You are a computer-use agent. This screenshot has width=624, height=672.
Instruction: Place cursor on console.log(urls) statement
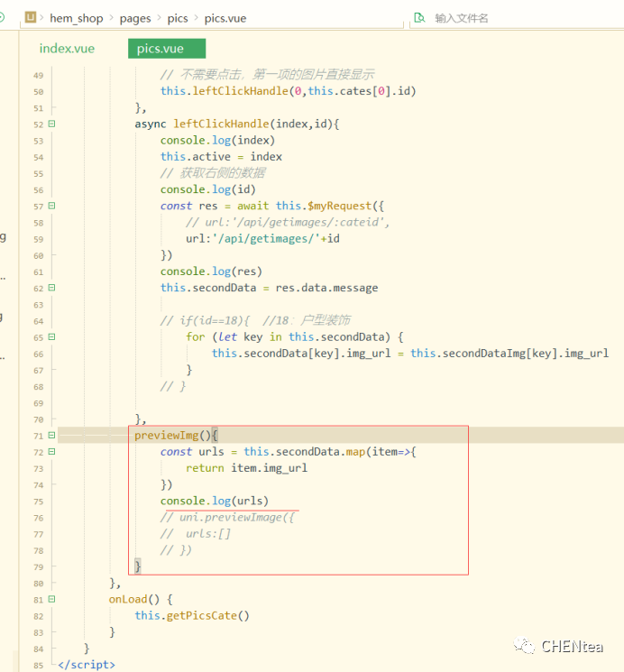click(x=215, y=501)
